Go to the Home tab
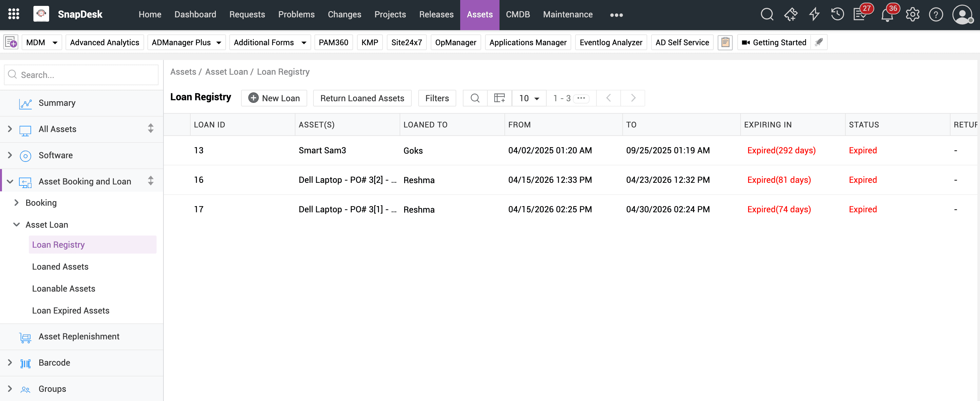 click(x=150, y=14)
